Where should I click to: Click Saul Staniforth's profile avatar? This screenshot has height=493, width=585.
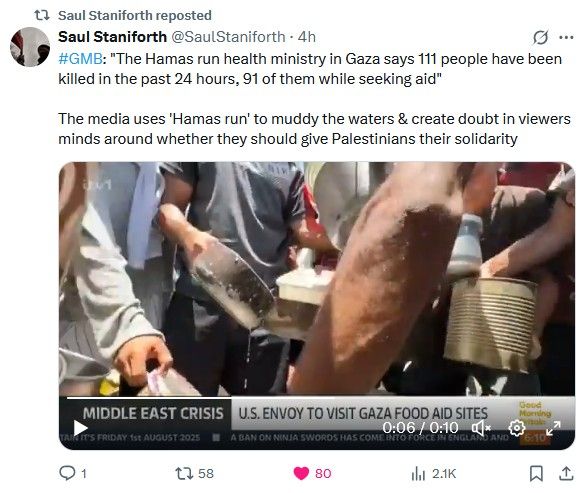point(30,47)
